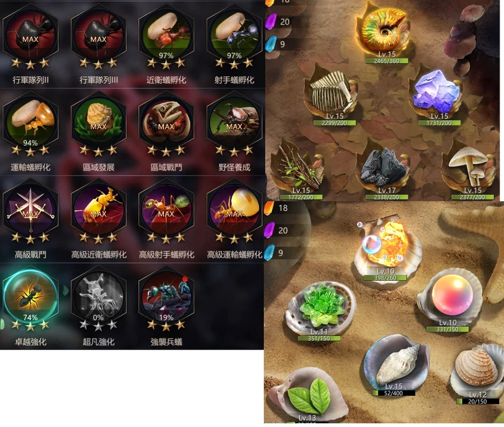Open the 區域戰鬥 skill icon
The height and width of the screenshot is (427, 504).
click(166, 122)
